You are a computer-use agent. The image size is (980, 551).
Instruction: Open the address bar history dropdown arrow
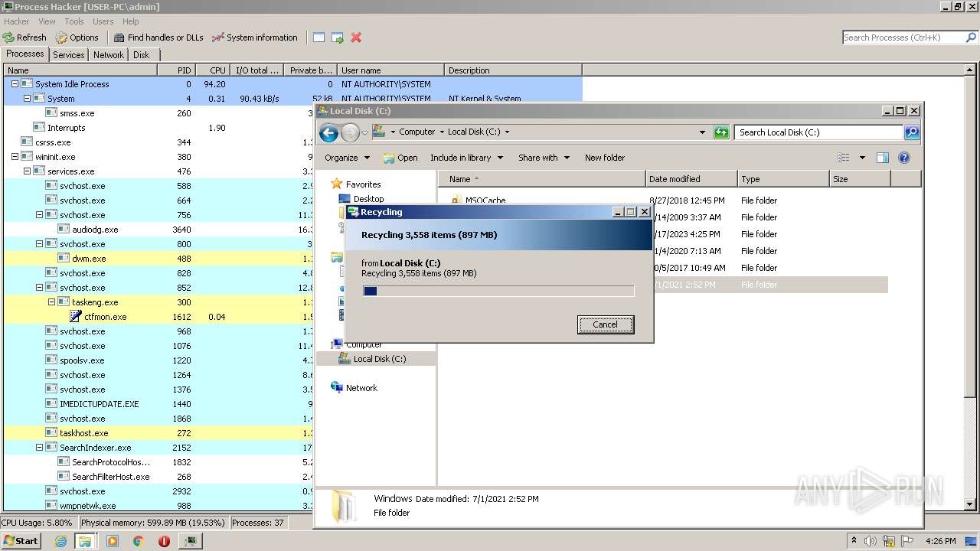tap(702, 132)
